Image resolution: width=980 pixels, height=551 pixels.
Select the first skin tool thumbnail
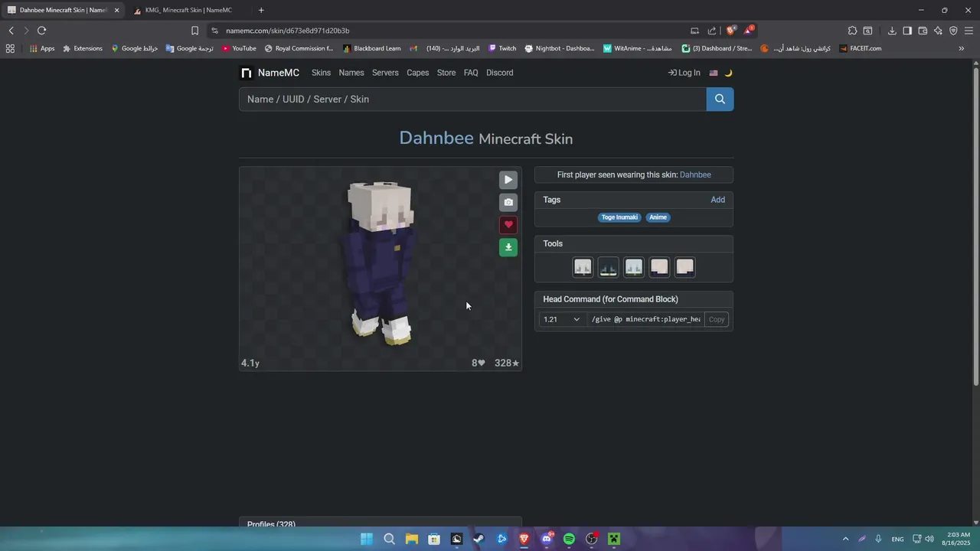point(583,267)
